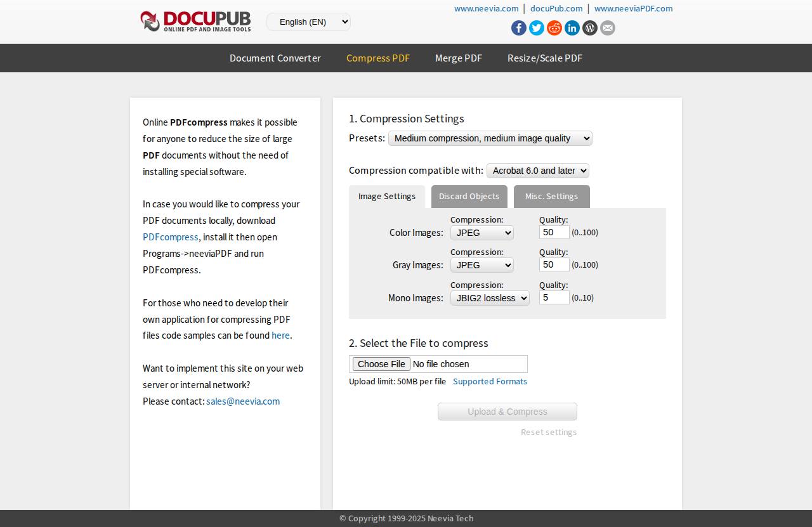Share the page on LinkedIn
Image resolution: width=812 pixels, height=527 pixels.
(572, 28)
